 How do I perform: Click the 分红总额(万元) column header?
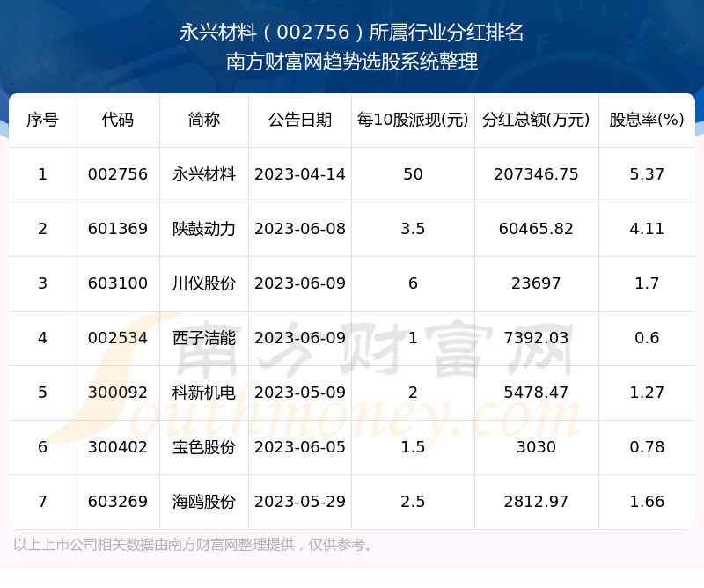(536, 120)
